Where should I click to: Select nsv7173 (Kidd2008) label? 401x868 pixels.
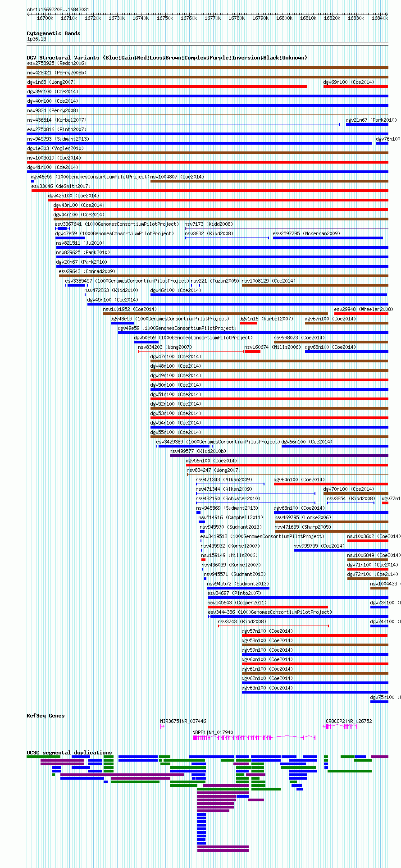[x=209, y=224]
